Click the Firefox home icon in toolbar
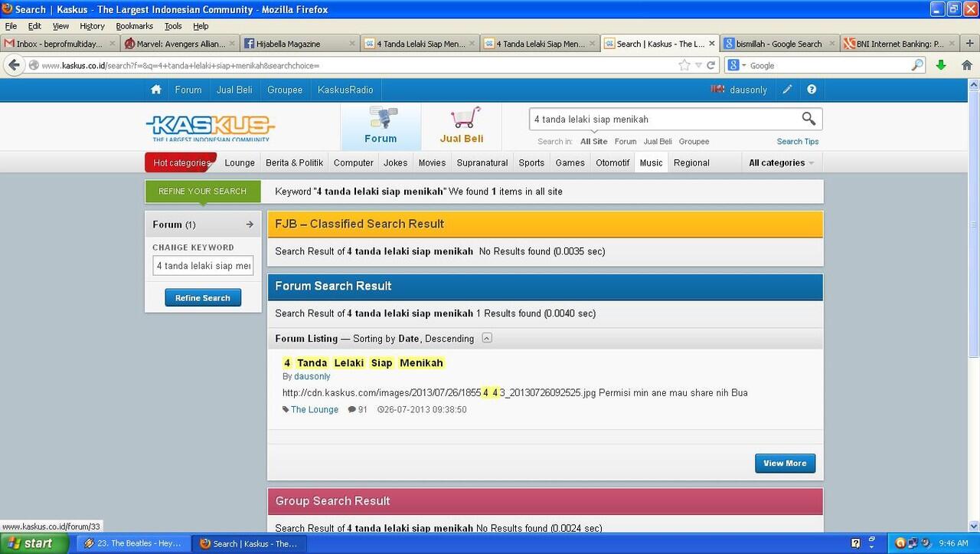The height and width of the screenshot is (554, 980). [966, 65]
